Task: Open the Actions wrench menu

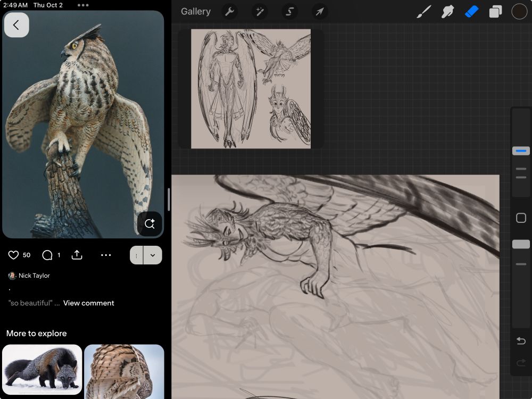Action: [x=230, y=11]
